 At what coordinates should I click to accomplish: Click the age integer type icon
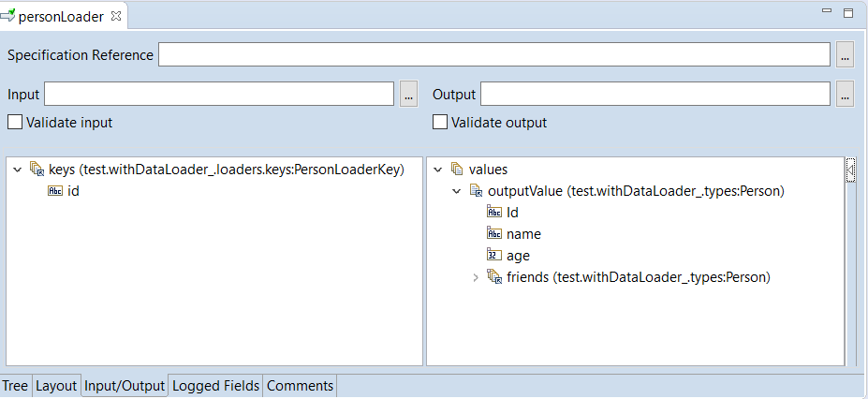[x=494, y=256]
